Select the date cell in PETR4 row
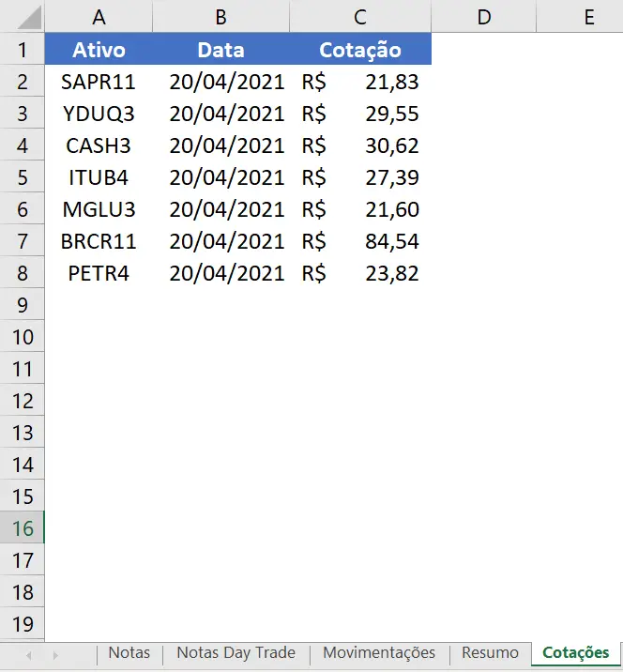The width and height of the screenshot is (623, 672). (220, 273)
